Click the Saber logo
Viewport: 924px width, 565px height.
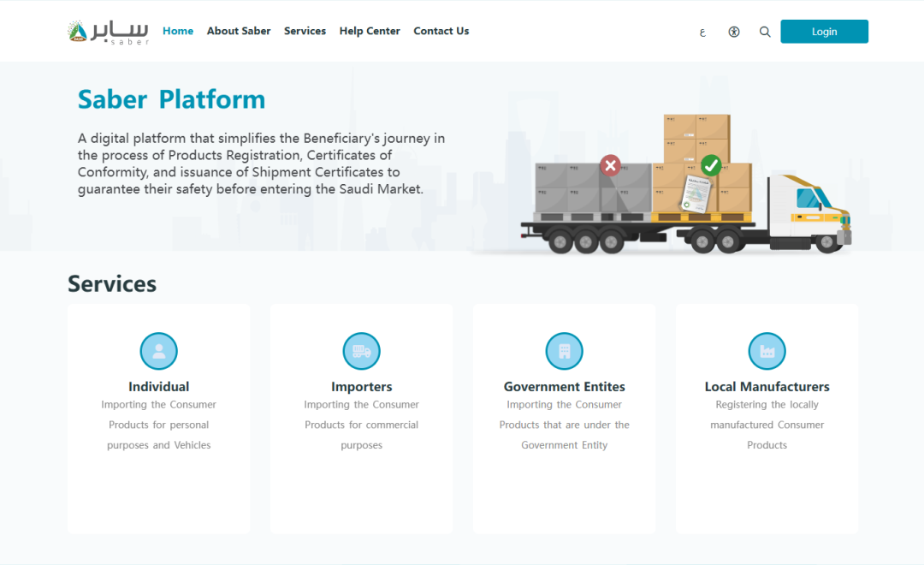coord(108,32)
